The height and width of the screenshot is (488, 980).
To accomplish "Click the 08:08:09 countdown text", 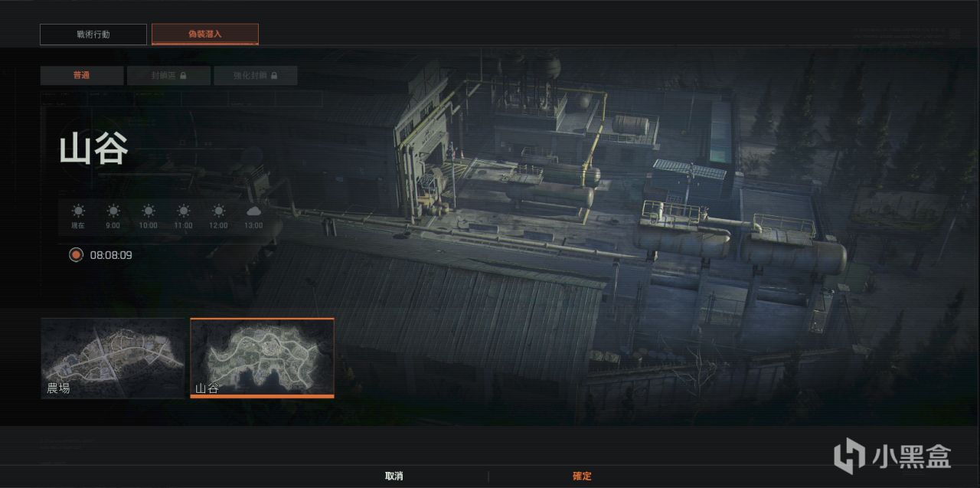I will [111, 255].
